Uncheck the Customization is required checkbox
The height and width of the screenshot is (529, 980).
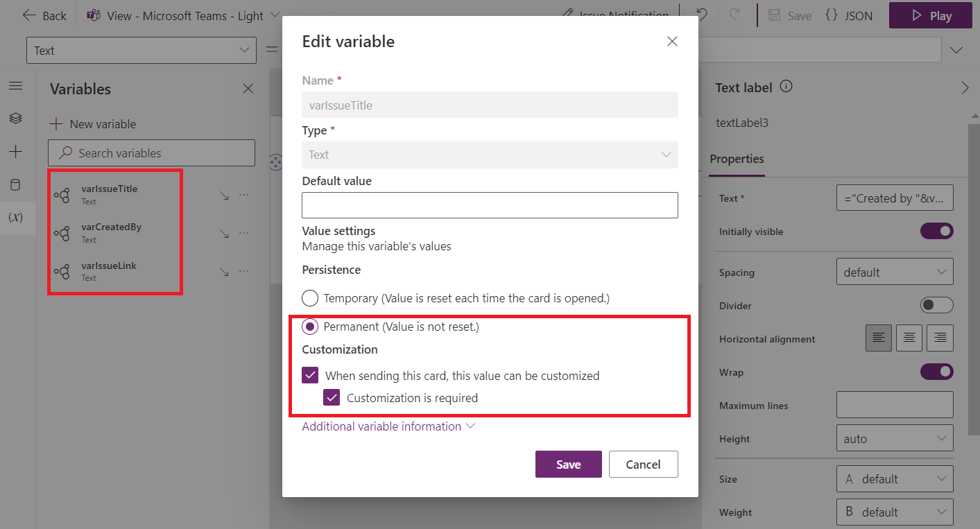(332, 397)
